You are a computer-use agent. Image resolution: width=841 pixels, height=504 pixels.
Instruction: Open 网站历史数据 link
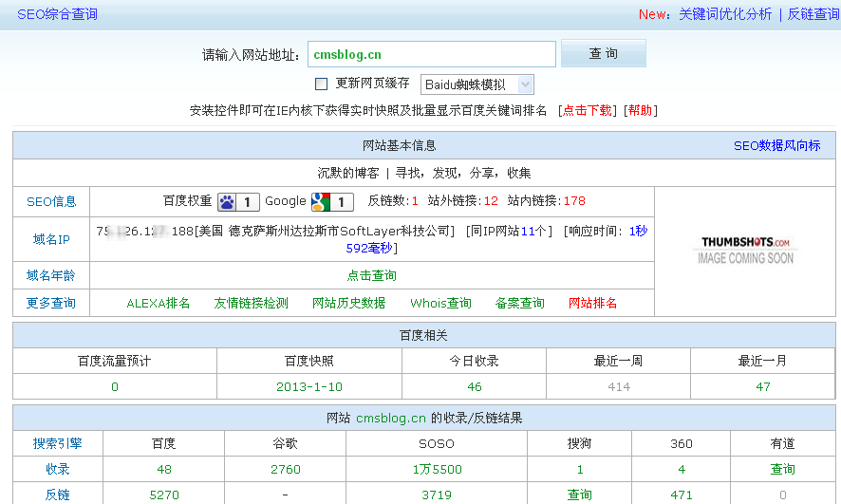point(348,304)
